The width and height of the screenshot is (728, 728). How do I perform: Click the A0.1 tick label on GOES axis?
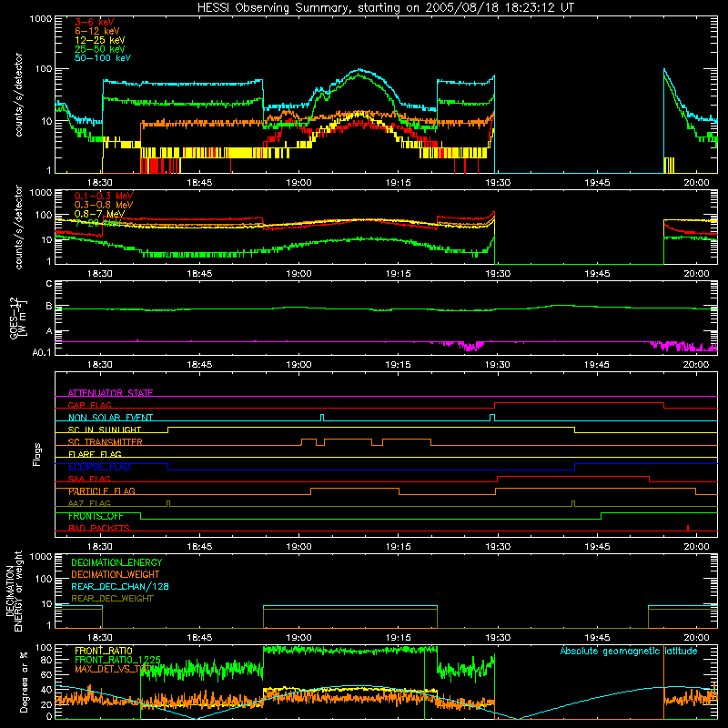click(42, 352)
